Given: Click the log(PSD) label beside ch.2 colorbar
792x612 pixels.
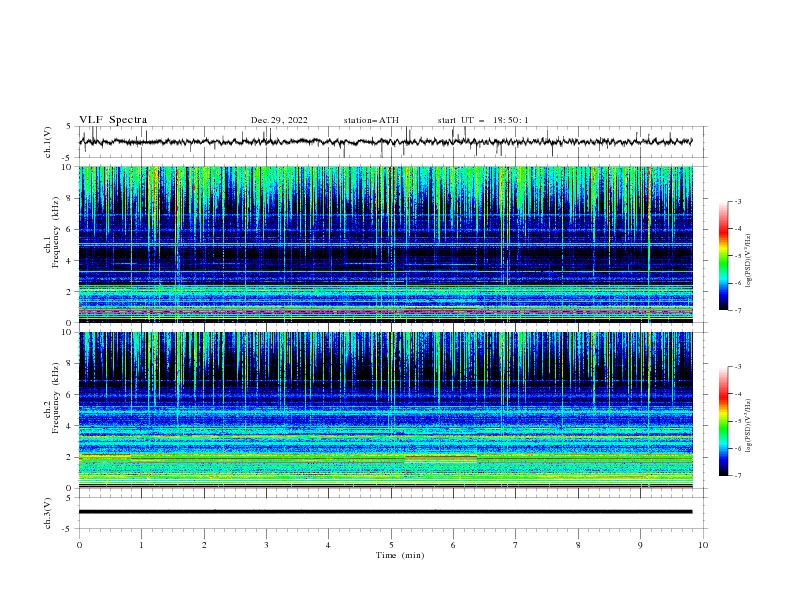Looking at the screenshot, I should point(748,426).
